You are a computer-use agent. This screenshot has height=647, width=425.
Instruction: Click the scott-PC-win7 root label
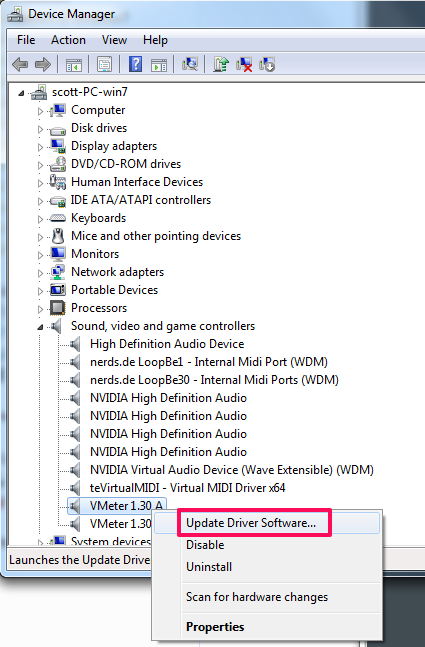tap(90, 92)
